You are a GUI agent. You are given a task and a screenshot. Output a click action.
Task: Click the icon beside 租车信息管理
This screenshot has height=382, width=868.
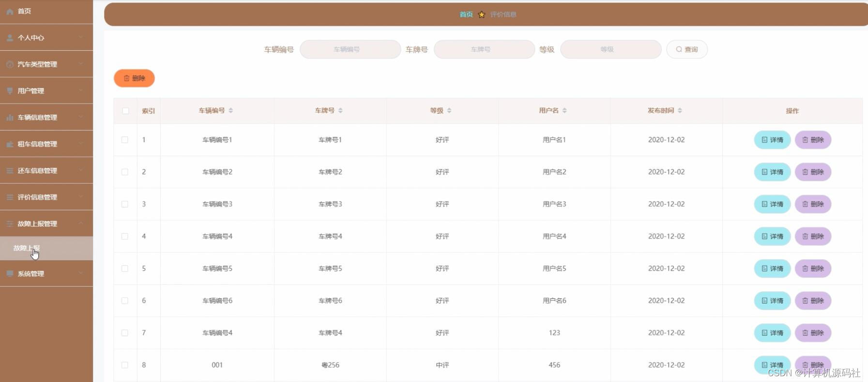tap(10, 144)
